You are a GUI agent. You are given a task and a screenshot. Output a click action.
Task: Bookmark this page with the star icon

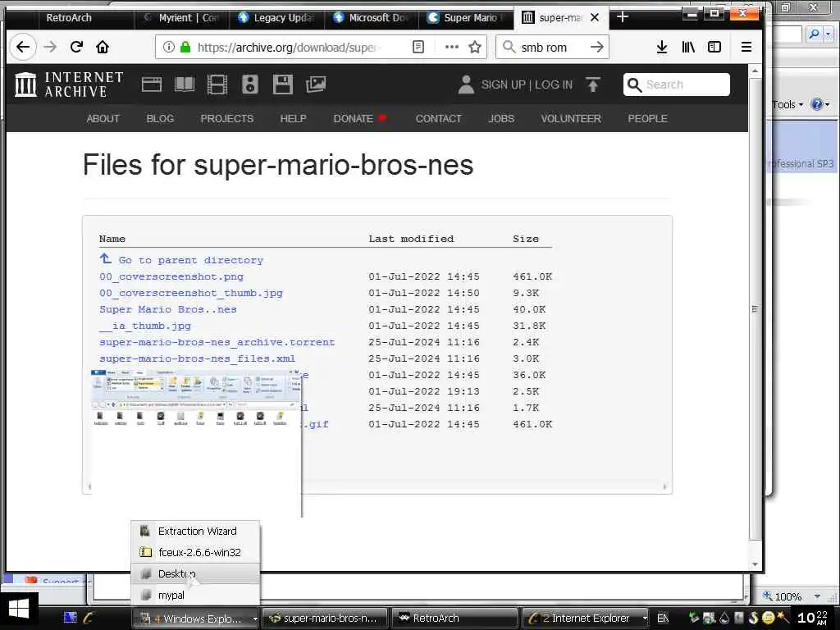pyautogui.click(x=475, y=47)
